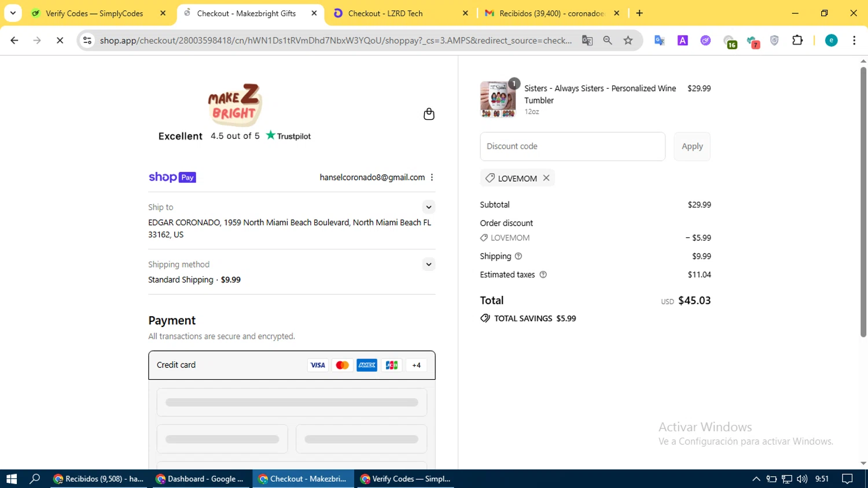The image size is (868, 488).
Task: Switch to the Recibidos Gmail tab
Action: tap(551, 13)
